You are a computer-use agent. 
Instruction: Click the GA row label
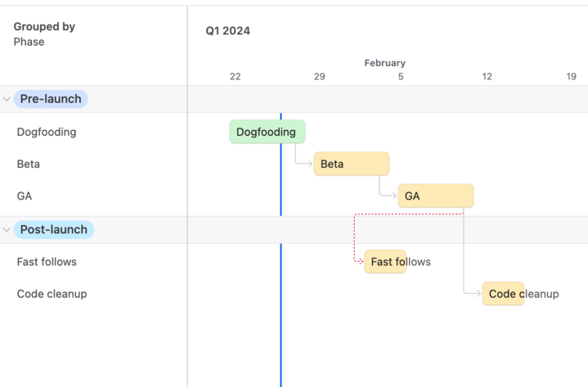click(25, 196)
